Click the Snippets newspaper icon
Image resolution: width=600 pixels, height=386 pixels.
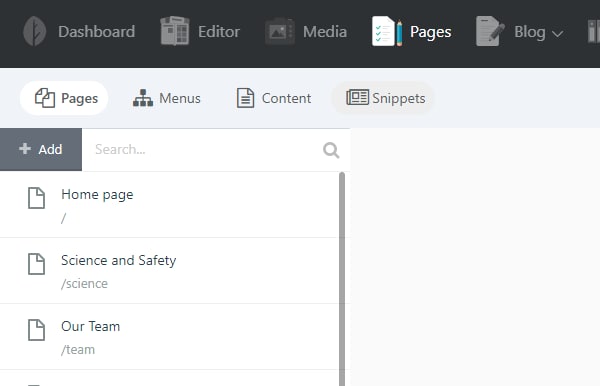[357, 97]
